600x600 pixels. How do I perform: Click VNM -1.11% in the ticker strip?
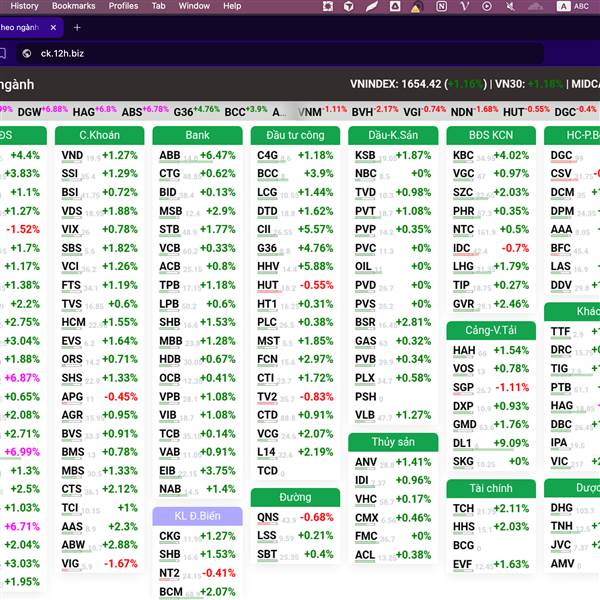point(322,111)
